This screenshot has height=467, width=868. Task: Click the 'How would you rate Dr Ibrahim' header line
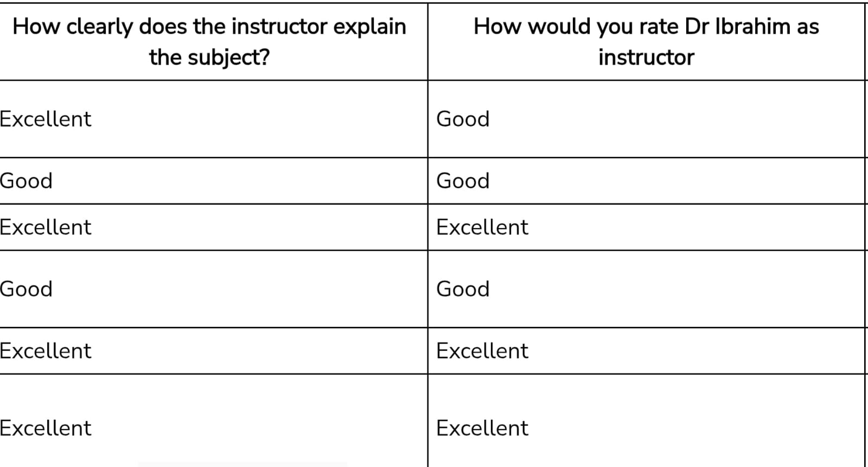point(646,27)
